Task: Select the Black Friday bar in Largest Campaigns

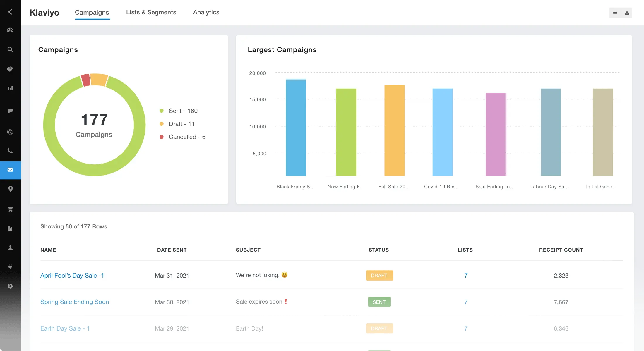Action: pos(296,127)
